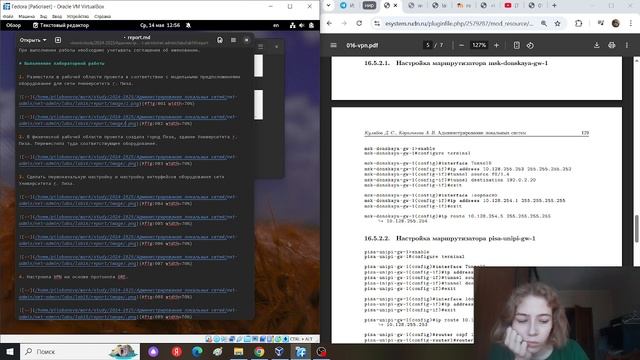This screenshot has height=360, width=640.
Task: Close the active PDF browser tab
Action: click(x=395, y=5)
